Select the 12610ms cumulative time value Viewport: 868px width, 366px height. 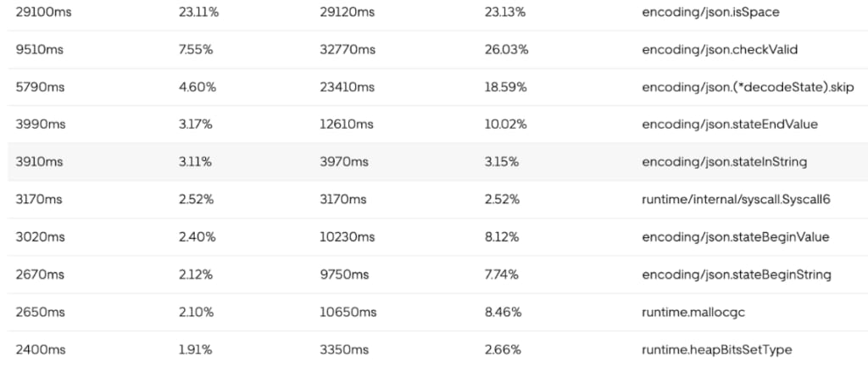point(347,125)
